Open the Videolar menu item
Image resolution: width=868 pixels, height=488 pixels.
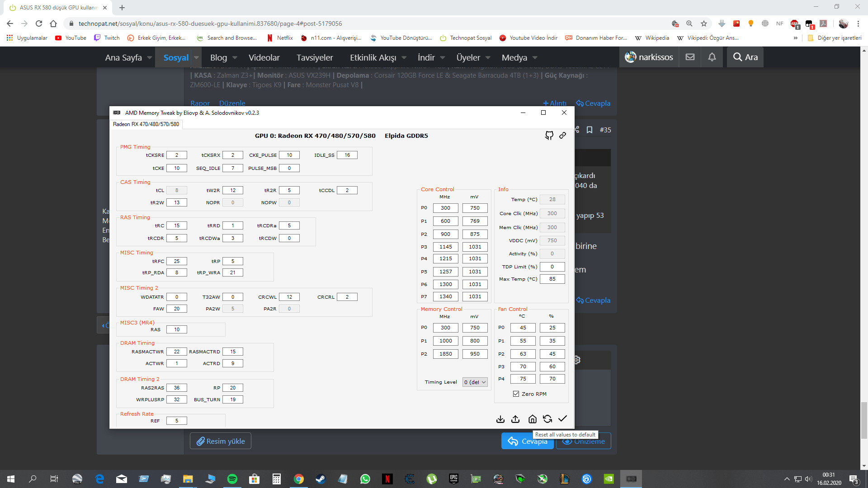tap(264, 57)
